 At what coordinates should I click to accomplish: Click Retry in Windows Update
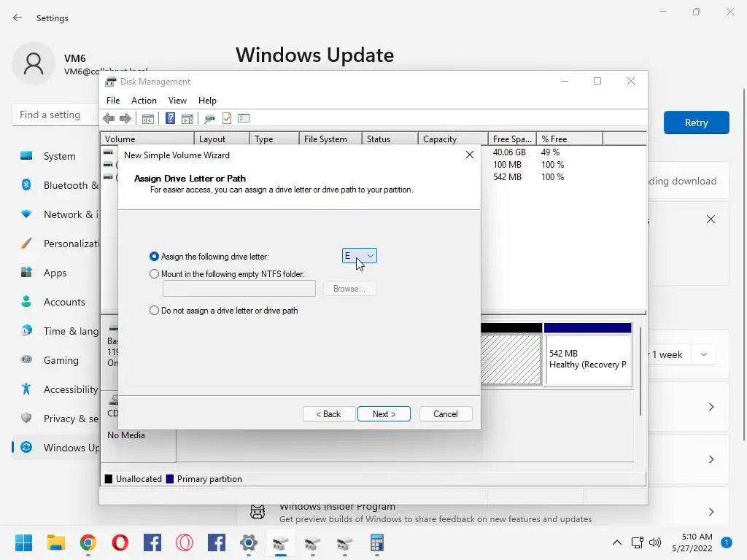pos(696,122)
